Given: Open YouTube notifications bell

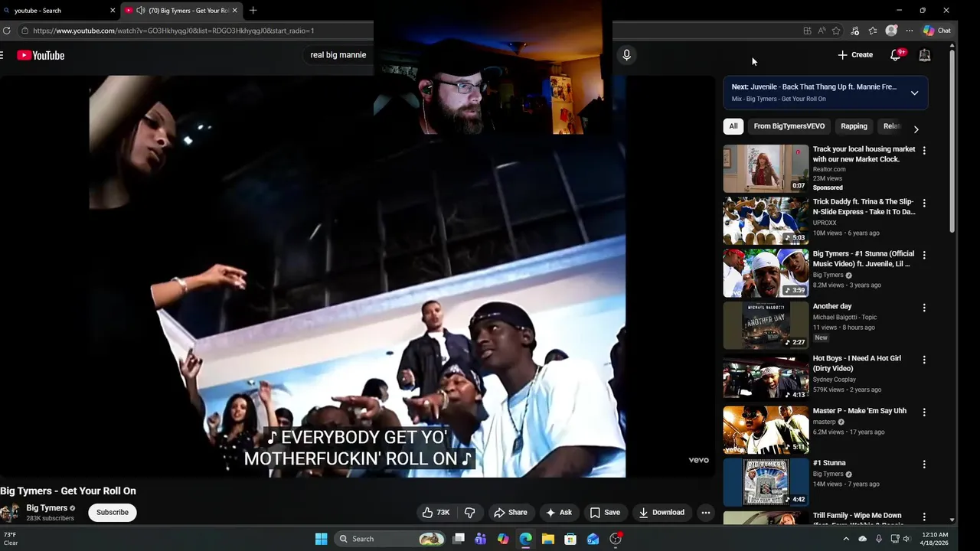Looking at the screenshot, I should point(895,55).
